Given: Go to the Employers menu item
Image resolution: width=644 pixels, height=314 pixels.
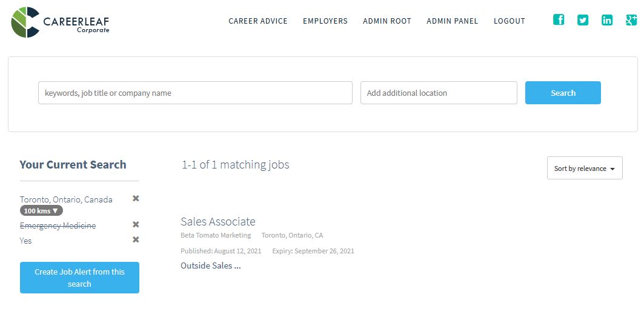Looking at the screenshot, I should (325, 21).
